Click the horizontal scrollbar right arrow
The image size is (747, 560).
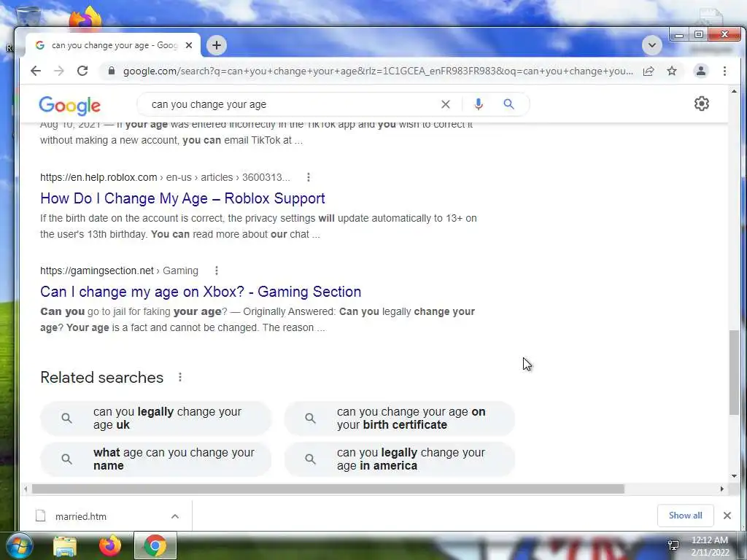[x=721, y=489]
